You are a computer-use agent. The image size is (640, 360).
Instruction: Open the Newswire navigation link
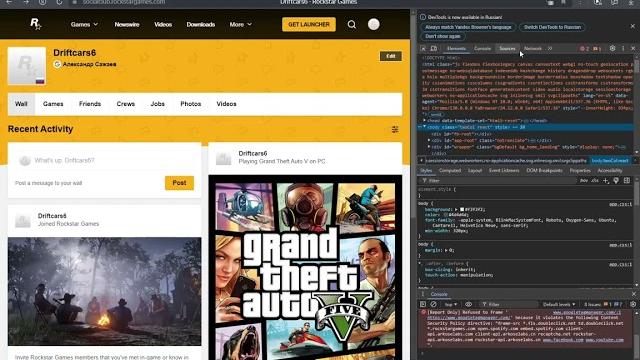[127, 24]
